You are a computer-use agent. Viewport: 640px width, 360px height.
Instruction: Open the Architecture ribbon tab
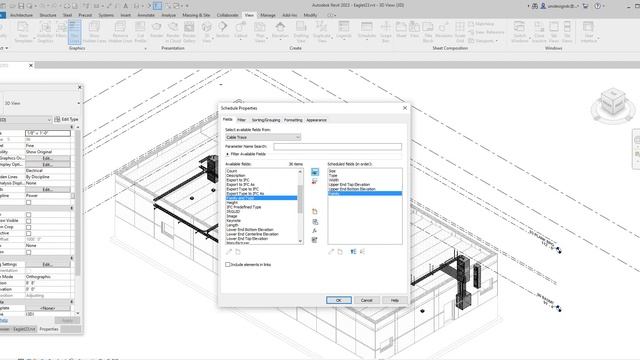pyautogui.click(x=21, y=15)
